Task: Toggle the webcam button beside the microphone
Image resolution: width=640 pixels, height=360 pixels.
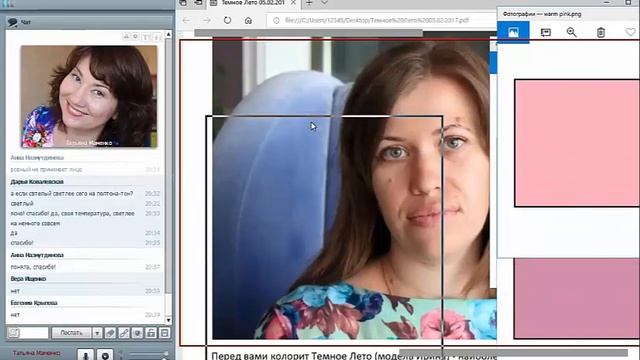Action: [x=105, y=355]
